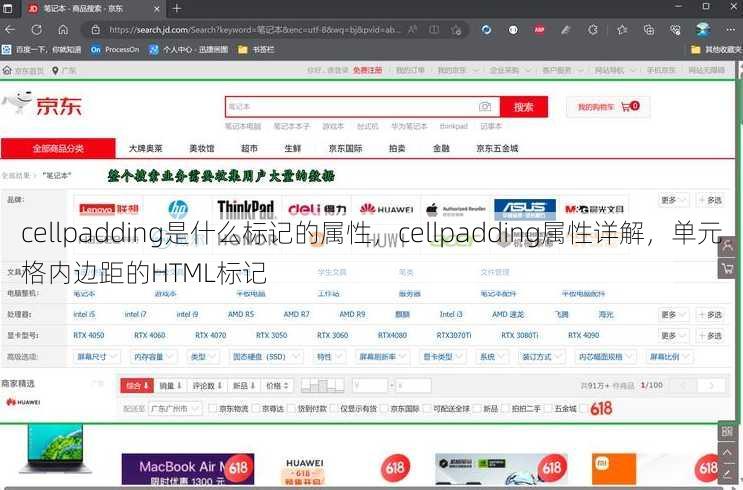The height and width of the screenshot is (490, 743).
Task: Sort results by 评论数
Action: tap(208, 386)
